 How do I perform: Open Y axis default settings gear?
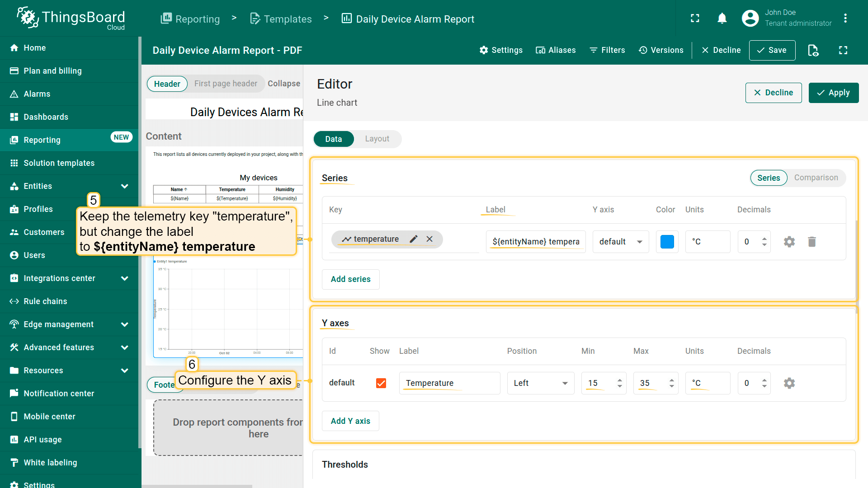[x=789, y=383]
